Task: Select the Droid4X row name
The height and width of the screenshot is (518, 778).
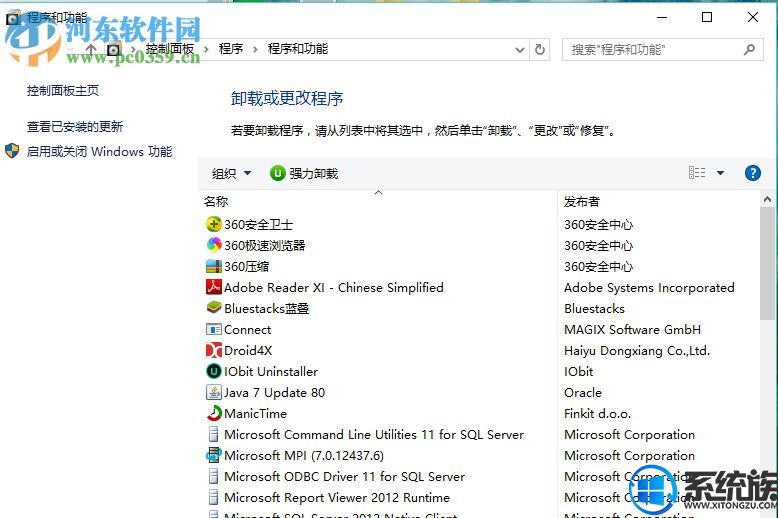Action: pos(248,351)
